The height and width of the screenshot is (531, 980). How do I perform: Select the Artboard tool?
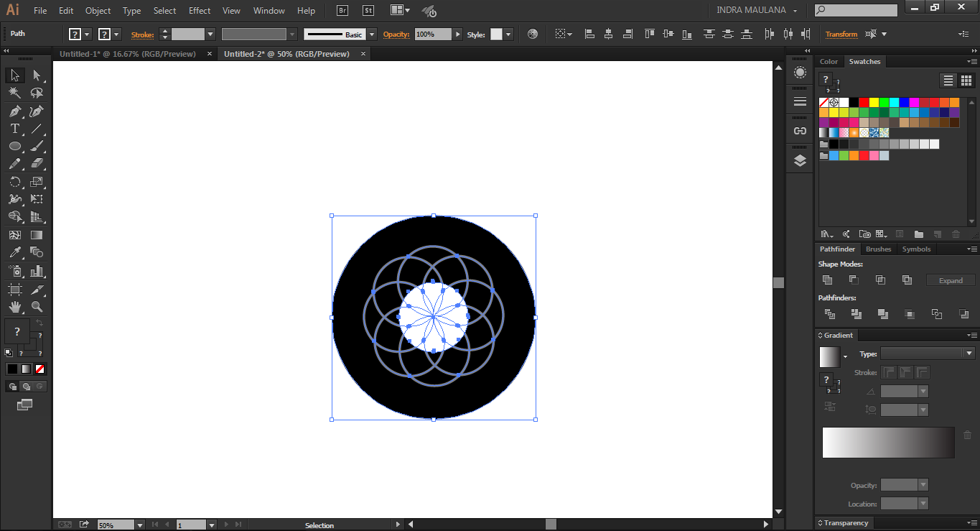coord(14,290)
